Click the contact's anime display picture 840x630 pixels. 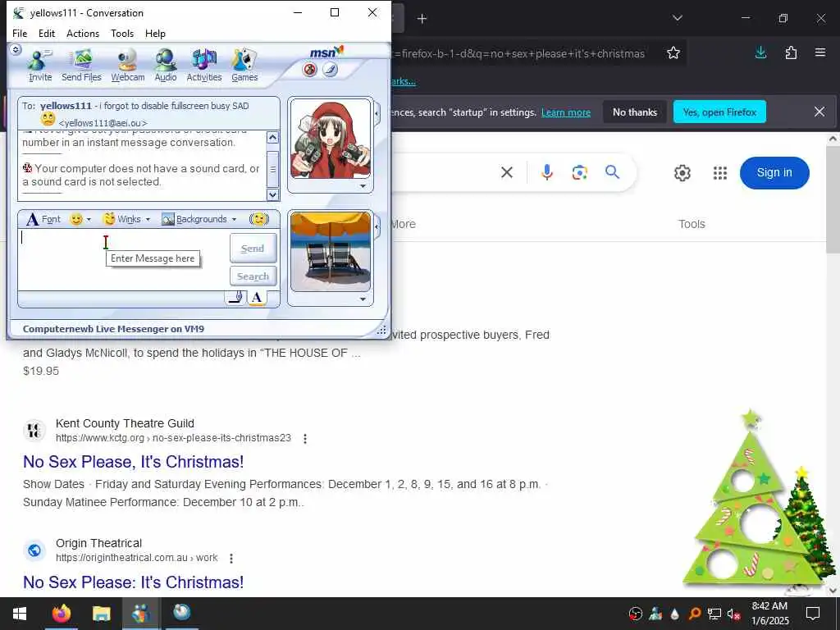[x=331, y=139]
